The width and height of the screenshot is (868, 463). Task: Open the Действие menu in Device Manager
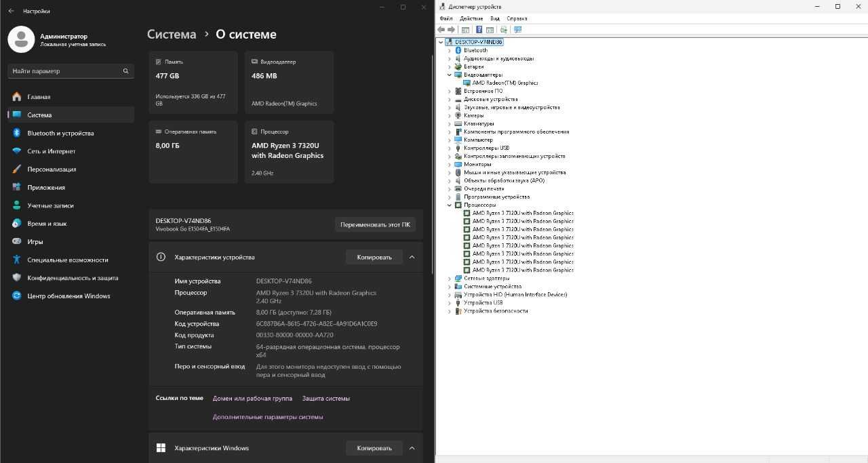tap(471, 18)
